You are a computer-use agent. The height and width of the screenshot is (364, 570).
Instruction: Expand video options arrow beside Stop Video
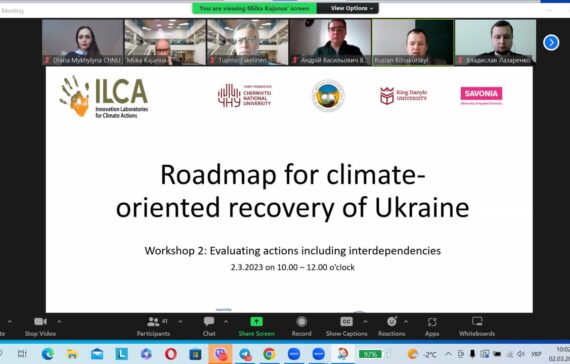pos(59,322)
